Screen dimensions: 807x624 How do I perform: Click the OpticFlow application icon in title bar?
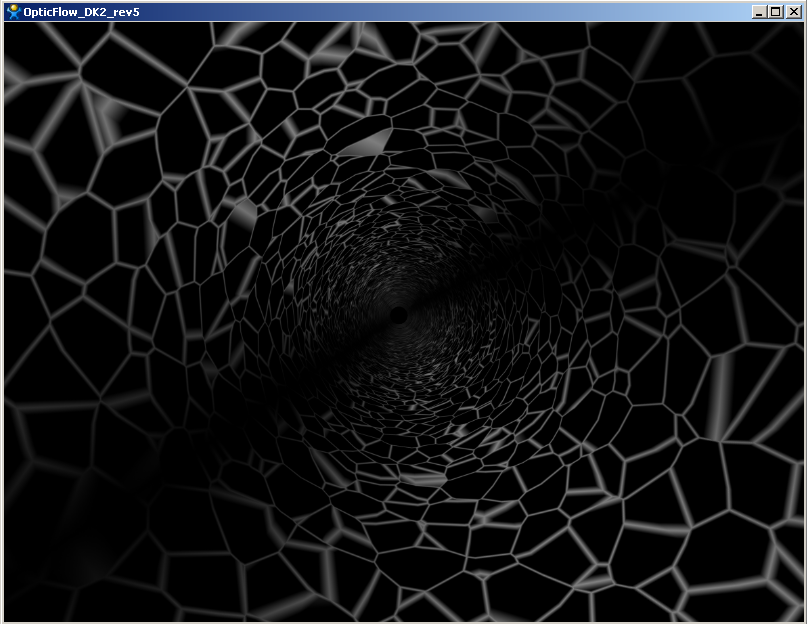(13, 12)
